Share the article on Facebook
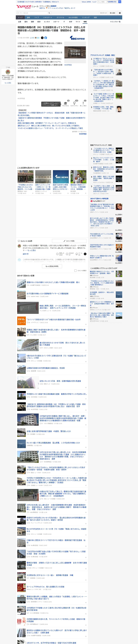 [x=46, y=38]
